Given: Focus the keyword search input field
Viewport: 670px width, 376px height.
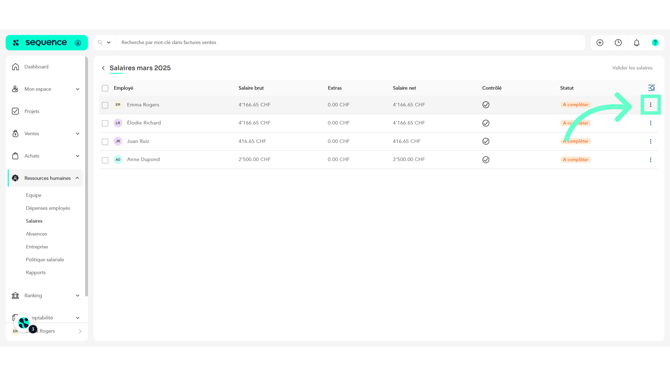Looking at the screenshot, I should (x=350, y=42).
